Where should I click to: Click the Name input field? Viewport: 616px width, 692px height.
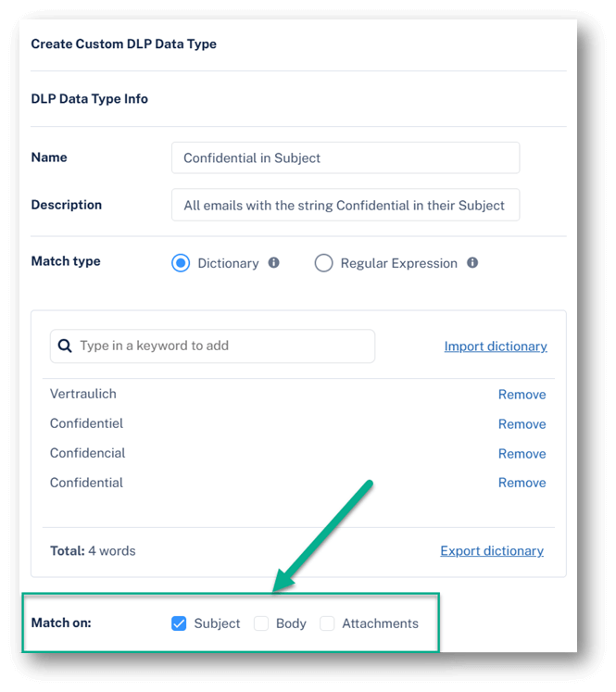[x=346, y=157]
